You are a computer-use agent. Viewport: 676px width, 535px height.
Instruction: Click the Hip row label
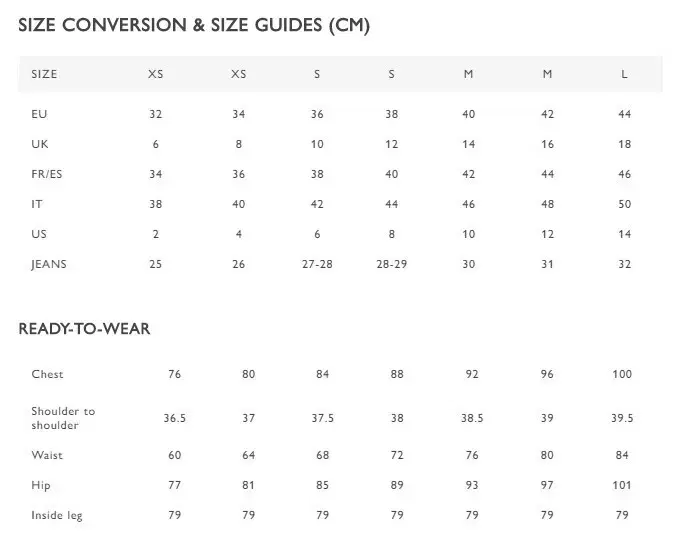[41, 486]
